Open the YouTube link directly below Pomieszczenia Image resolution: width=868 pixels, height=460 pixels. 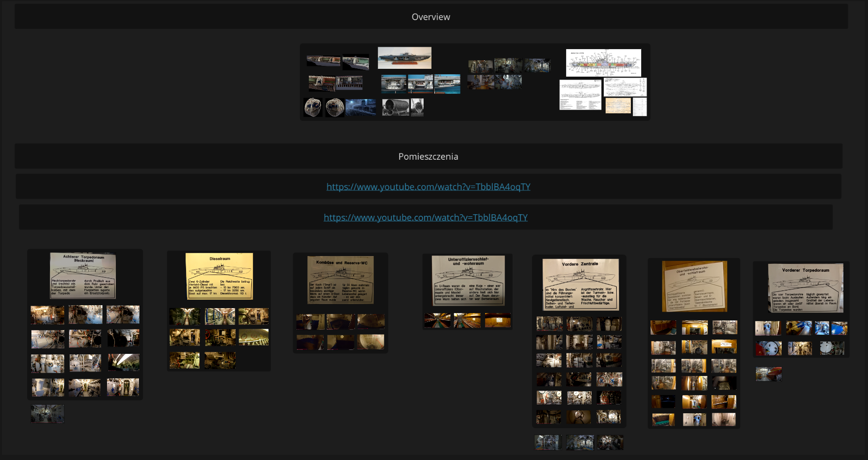[x=428, y=187]
